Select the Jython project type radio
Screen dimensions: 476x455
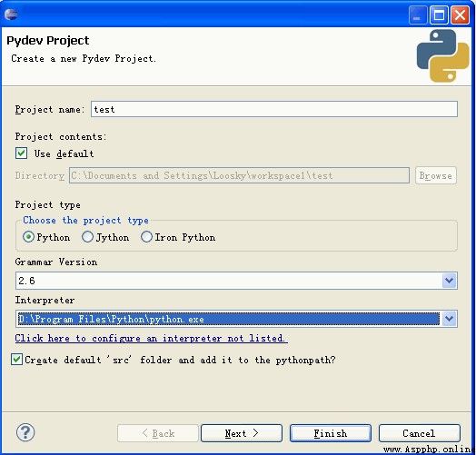(x=87, y=237)
